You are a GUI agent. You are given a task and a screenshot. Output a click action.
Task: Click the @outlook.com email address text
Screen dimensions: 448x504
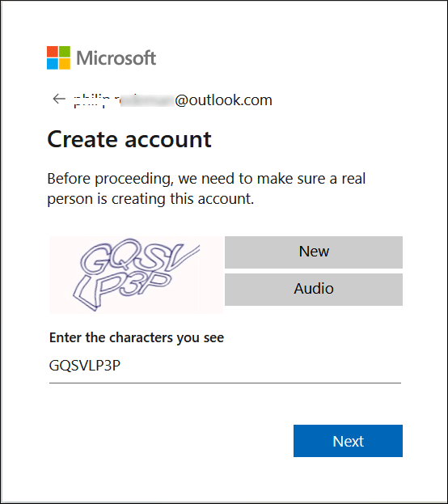173,100
